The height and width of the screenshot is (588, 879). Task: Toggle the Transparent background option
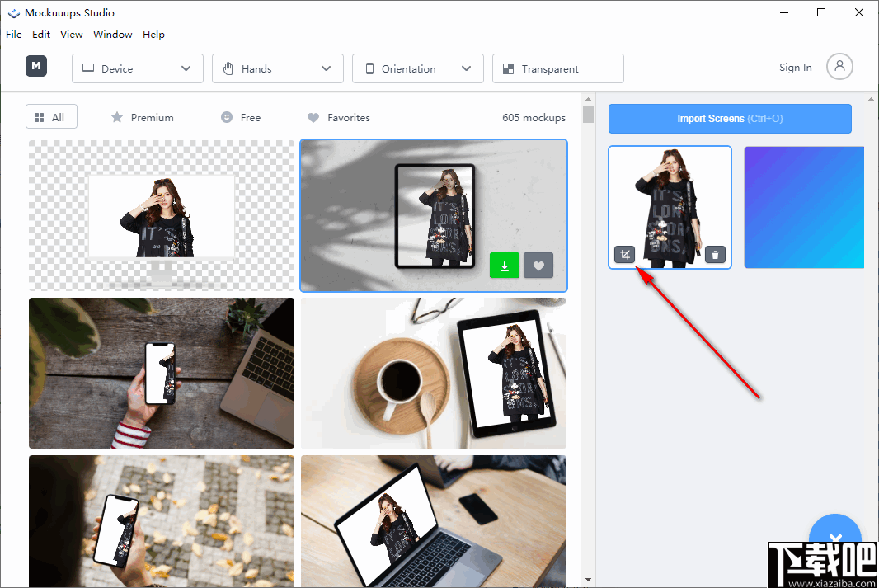(557, 68)
